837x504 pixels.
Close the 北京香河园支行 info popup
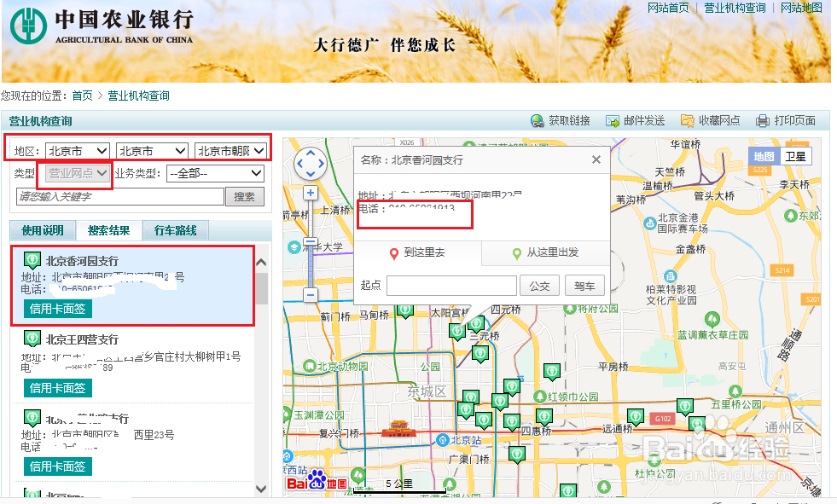point(596,159)
